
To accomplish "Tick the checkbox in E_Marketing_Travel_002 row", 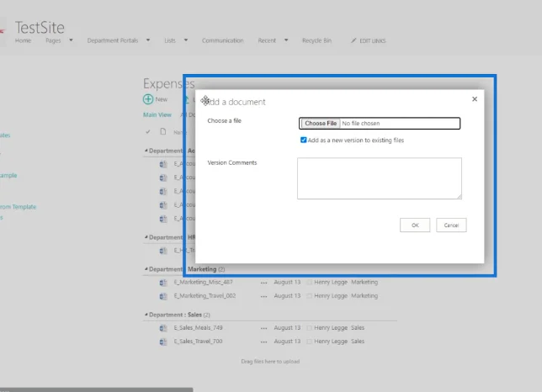I will [x=310, y=296].
